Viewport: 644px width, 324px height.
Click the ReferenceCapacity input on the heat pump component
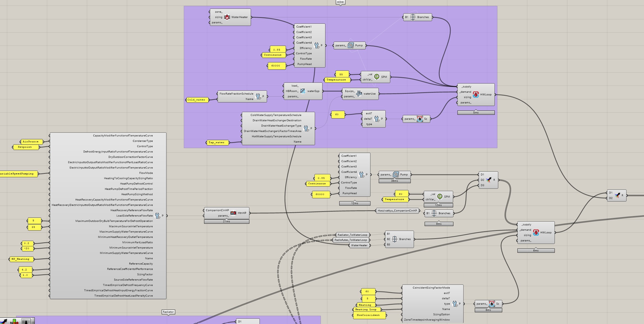tap(141, 264)
